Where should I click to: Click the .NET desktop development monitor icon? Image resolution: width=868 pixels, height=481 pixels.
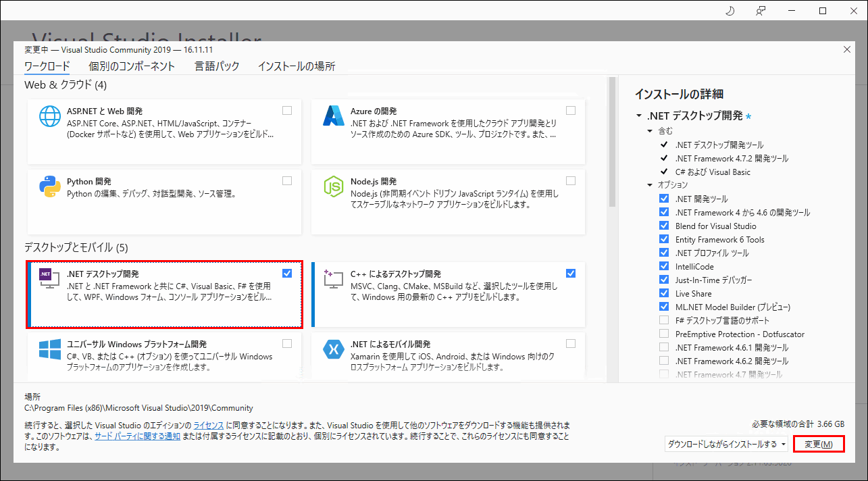[x=50, y=278]
